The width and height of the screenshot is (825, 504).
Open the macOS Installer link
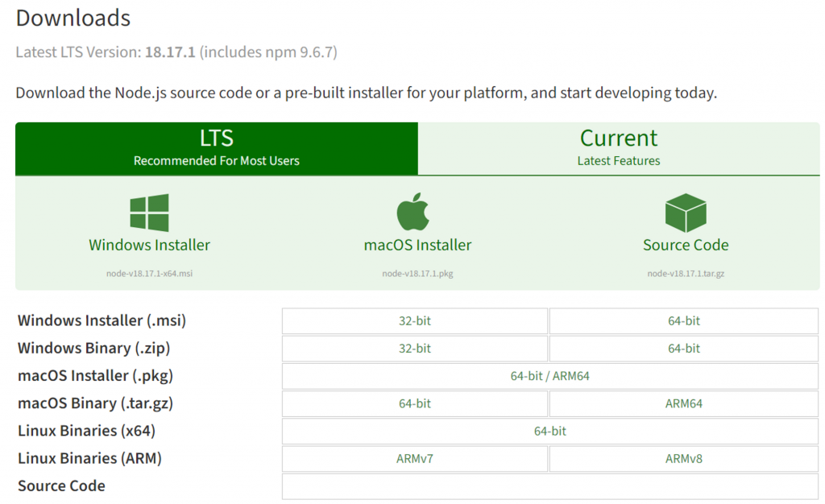(418, 245)
